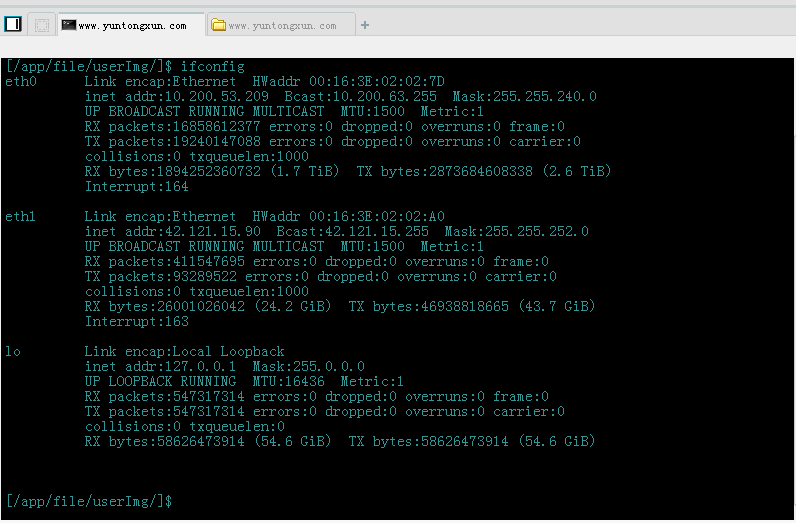Click RX bytes:26001026042 (24.2 GiB)
This screenshot has width=796, height=523.
click(208, 306)
